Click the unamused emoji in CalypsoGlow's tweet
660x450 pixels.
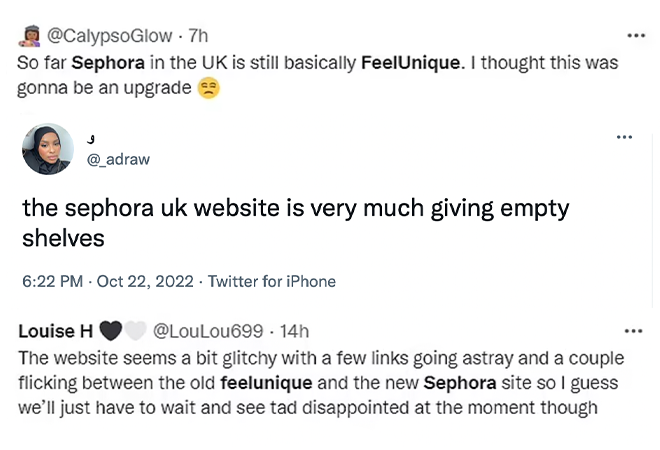tap(208, 88)
